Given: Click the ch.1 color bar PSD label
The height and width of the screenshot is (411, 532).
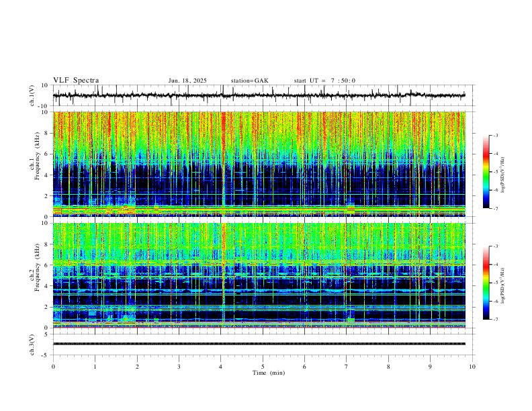Looking at the screenshot, I should point(502,175).
